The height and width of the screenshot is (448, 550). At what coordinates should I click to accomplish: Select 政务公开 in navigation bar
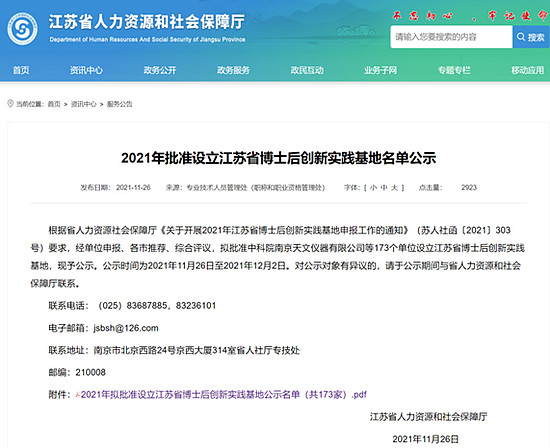click(x=160, y=70)
